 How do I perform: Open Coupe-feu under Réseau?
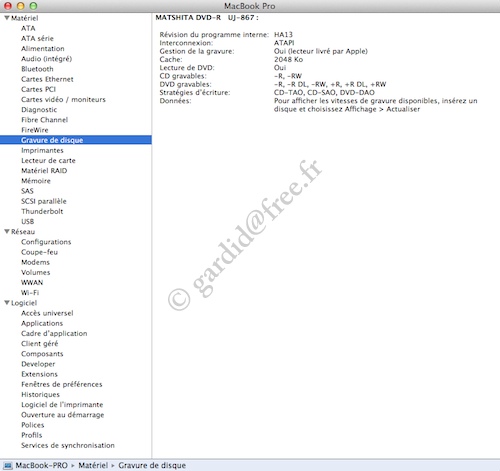[x=39, y=252]
